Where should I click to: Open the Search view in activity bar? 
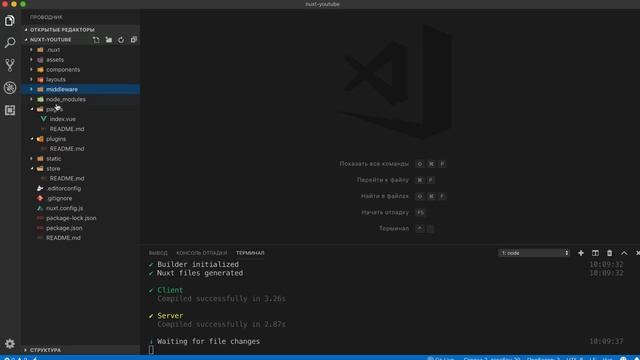(10, 42)
